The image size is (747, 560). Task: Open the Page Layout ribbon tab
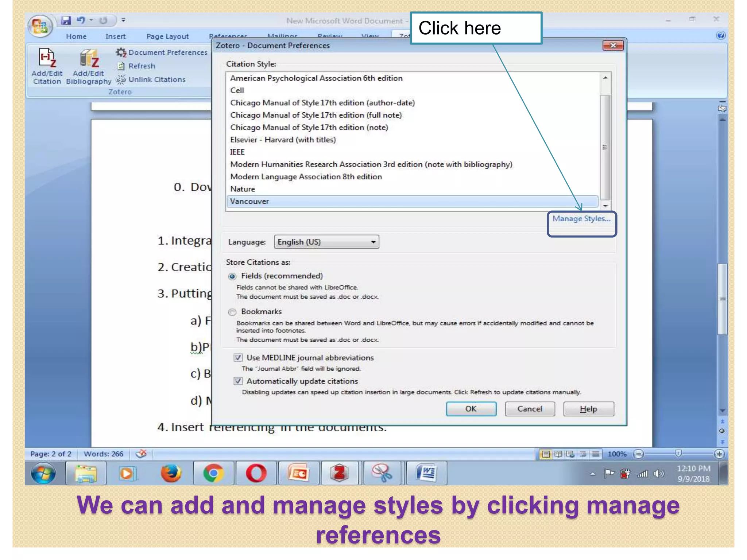point(167,36)
